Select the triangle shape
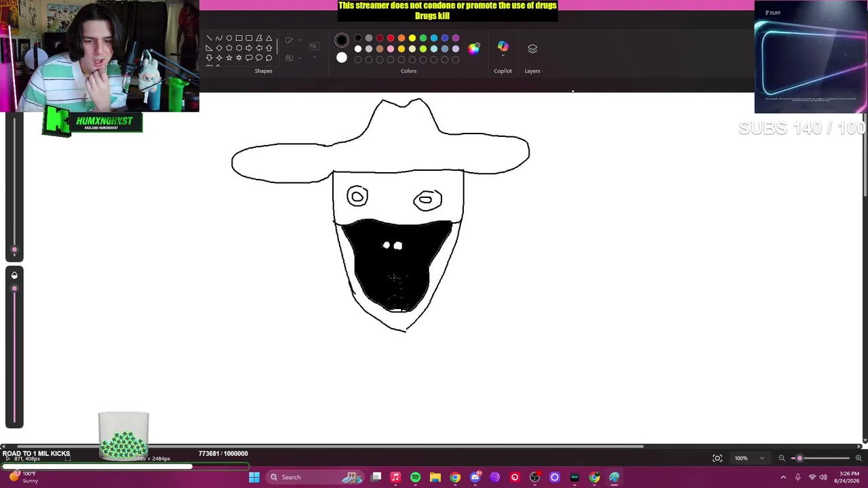This screenshot has width=868, height=488. [x=269, y=38]
